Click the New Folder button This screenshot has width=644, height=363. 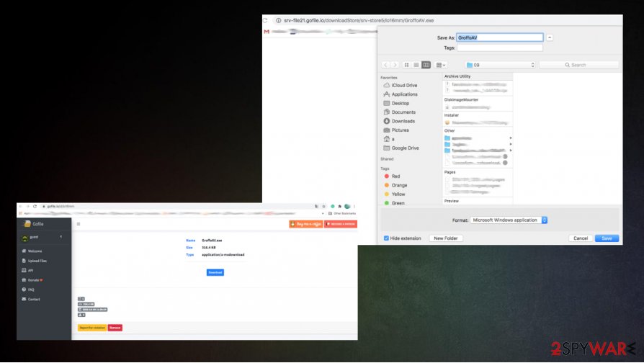coord(446,238)
